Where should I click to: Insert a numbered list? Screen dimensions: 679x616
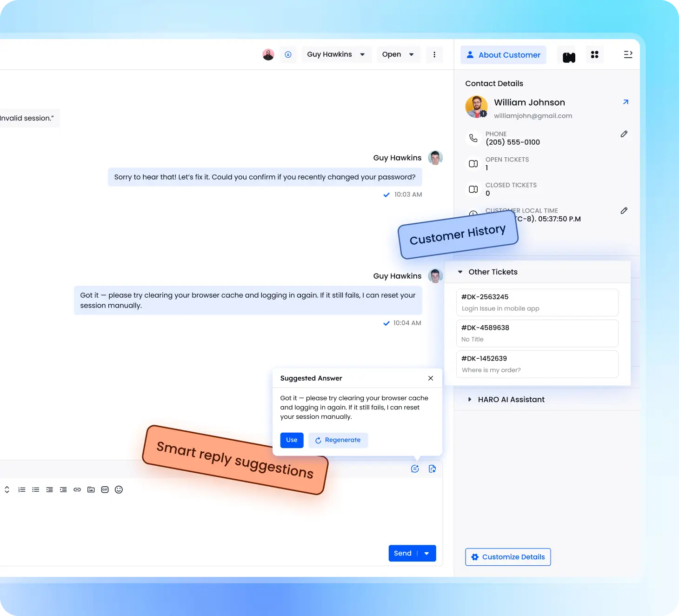pos(22,489)
